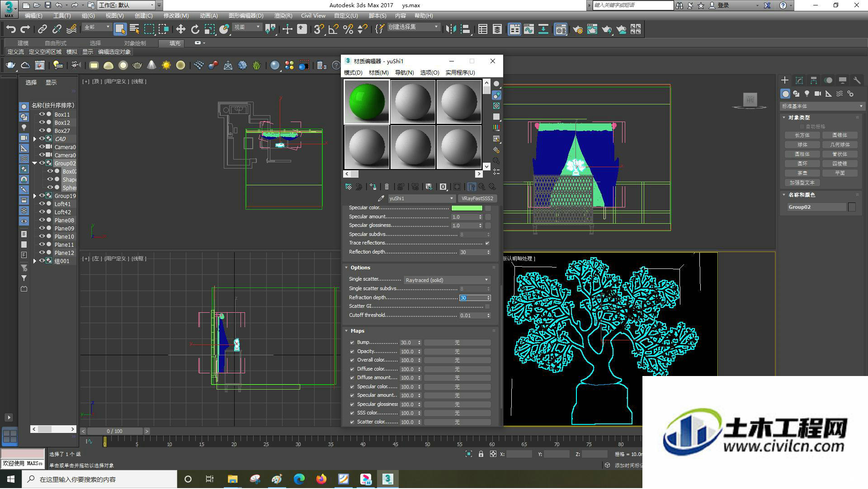Click the 定义空闲区域 button
The height and width of the screenshot is (489, 868).
click(45, 52)
